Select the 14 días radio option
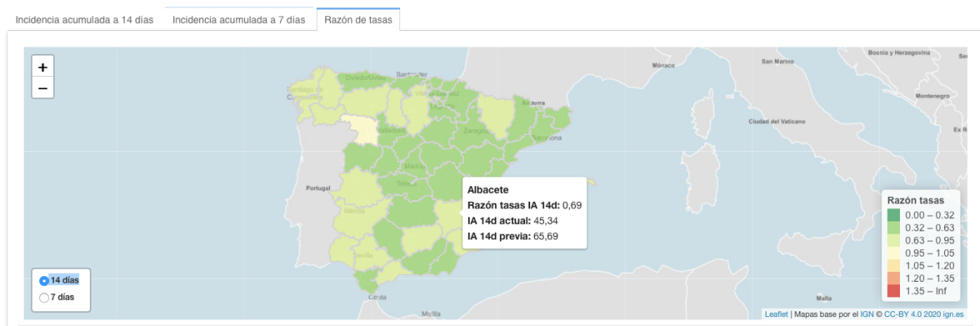980x326 pixels. click(44, 280)
